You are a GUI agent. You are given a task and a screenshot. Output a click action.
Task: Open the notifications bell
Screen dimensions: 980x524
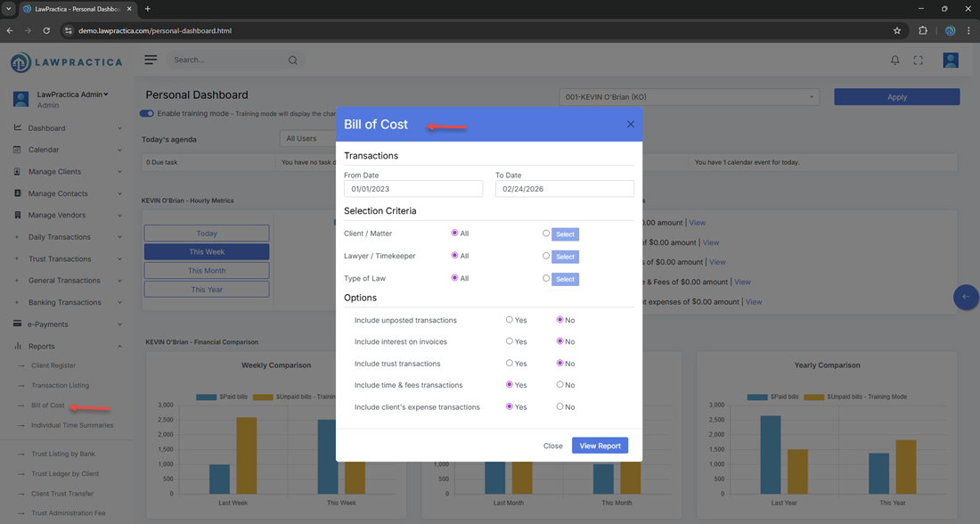pos(894,61)
